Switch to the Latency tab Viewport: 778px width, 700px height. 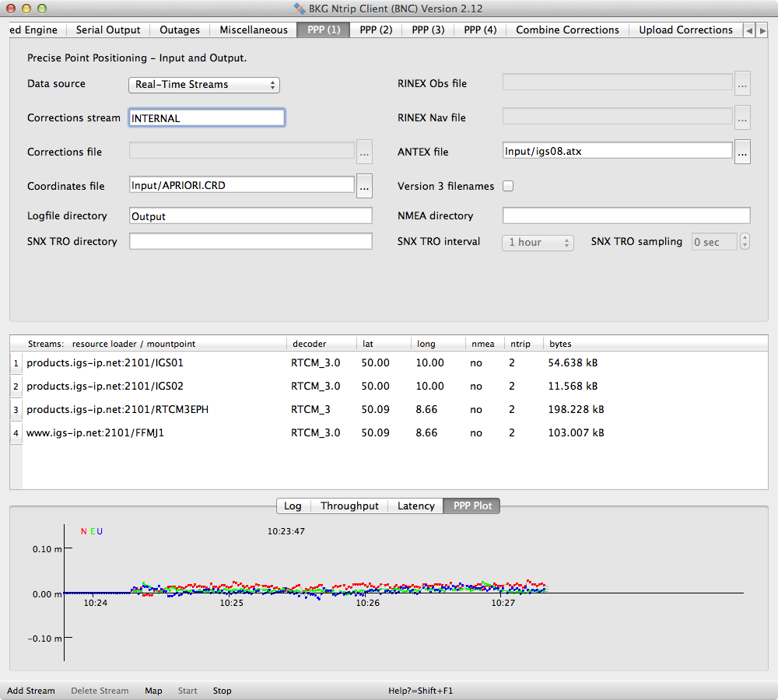click(415, 506)
